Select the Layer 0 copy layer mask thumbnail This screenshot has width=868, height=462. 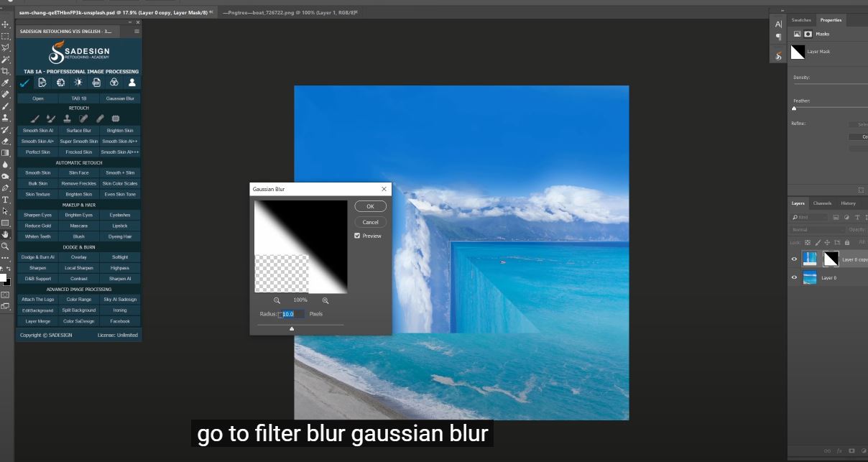coord(831,259)
